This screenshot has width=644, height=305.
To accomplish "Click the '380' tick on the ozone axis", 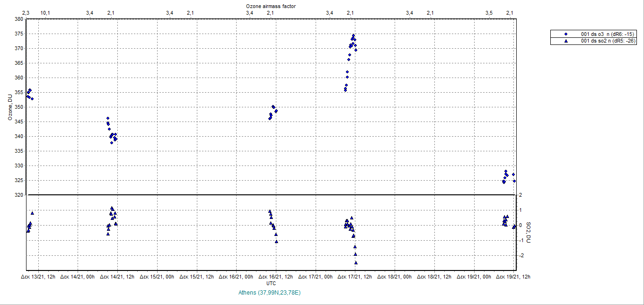I will pos(19,19).
